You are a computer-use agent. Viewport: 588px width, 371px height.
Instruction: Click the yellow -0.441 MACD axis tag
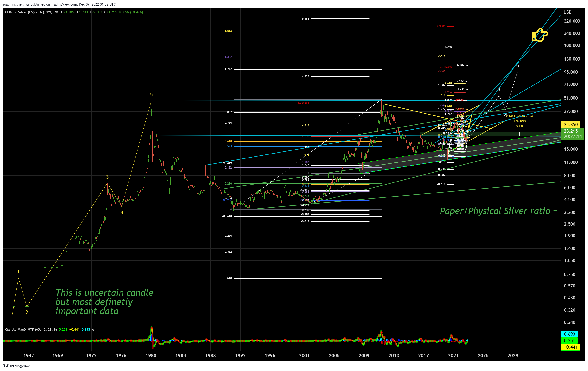pyautogui.click(x=570, y=347)
